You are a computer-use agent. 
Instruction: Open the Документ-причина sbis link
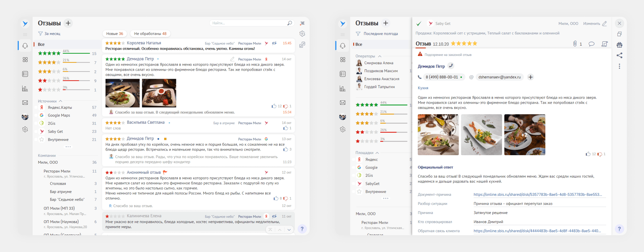(x=538, y=194)
